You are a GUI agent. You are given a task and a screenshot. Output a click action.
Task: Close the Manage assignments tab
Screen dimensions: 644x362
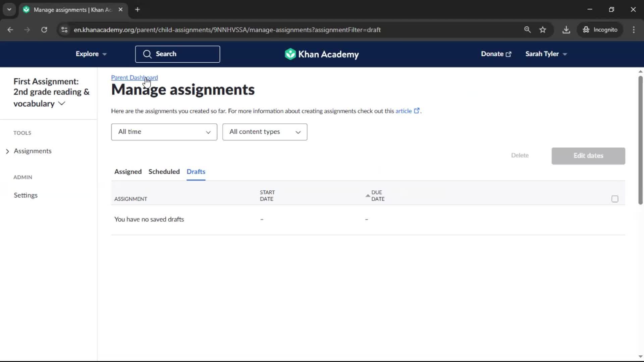click(120, 9)
